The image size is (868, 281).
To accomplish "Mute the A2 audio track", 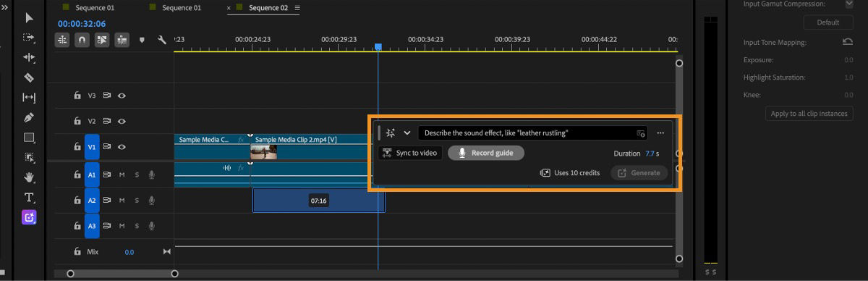I will click(122, 200).
